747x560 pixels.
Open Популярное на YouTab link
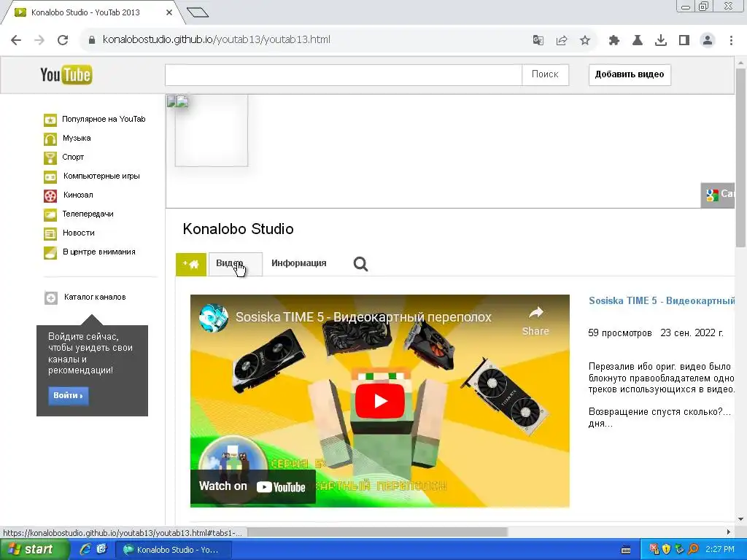[104, 120]
